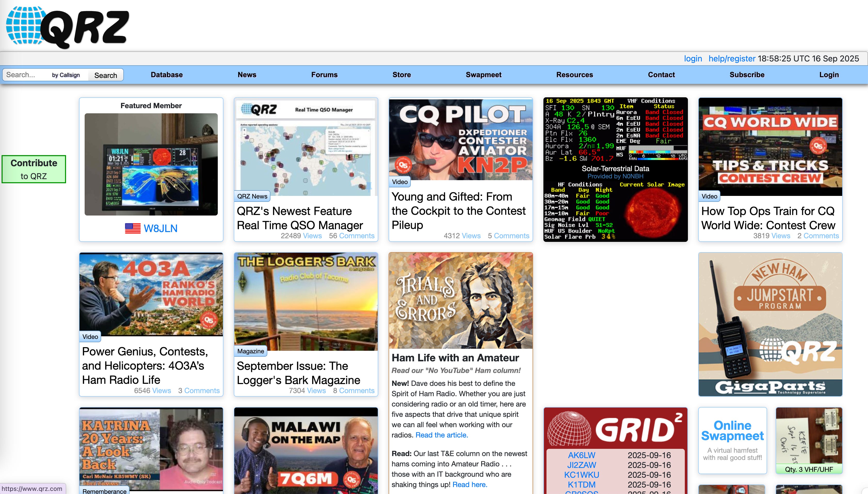This screenshot has height=494, width=868.
Task: Click the QRZ globe logo
Action: (x=67, y=27)
